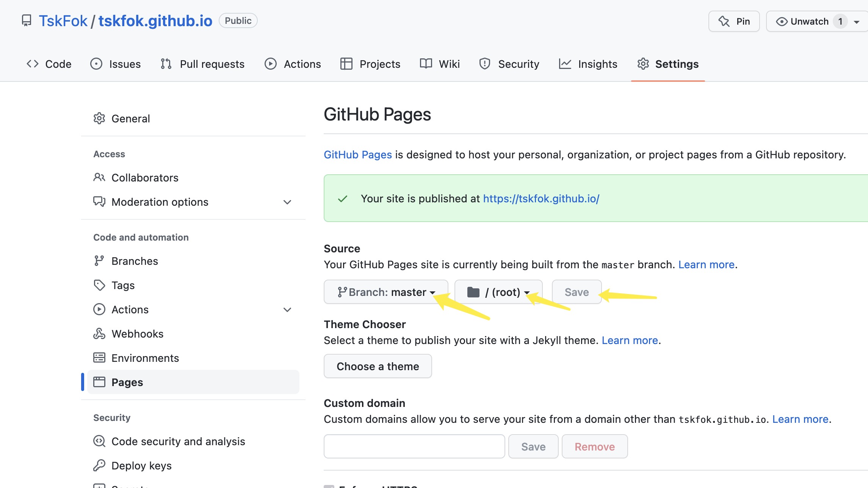Screen dimensions: 868x488
Task: Open Collaborators in the sidebar
Action: pyautogui.click(x=193, y=178)
